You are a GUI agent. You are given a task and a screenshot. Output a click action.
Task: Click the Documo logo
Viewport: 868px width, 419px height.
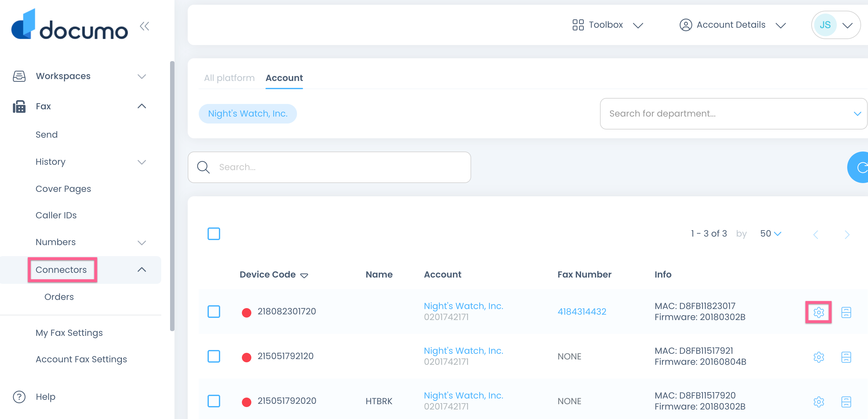coord(70,24)
